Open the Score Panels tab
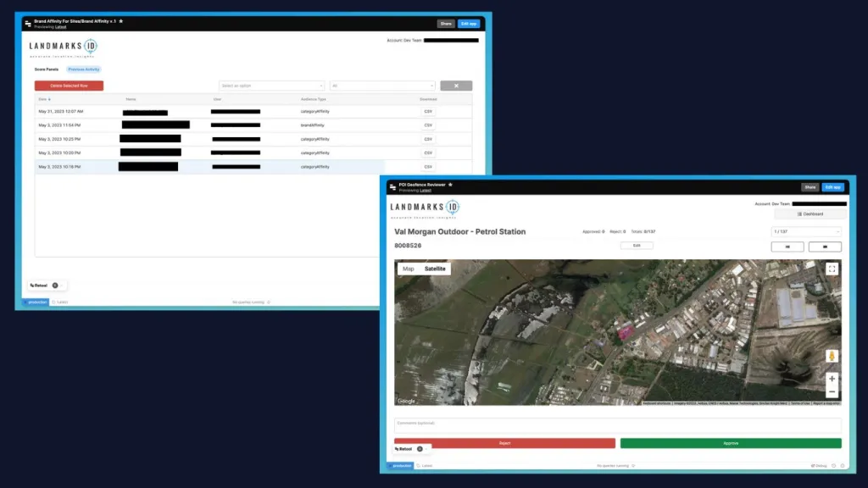This screenshot has width=868, height=488. point(47,69)
